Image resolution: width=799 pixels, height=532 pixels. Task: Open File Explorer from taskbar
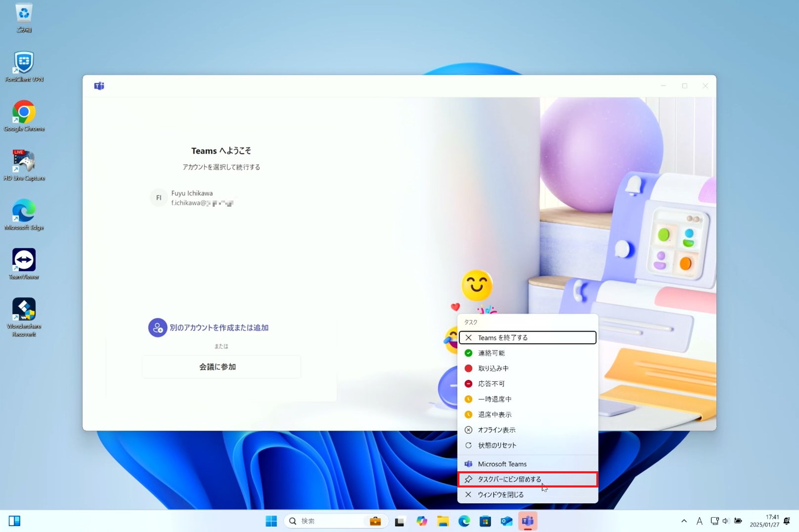[x=443, y=521]
